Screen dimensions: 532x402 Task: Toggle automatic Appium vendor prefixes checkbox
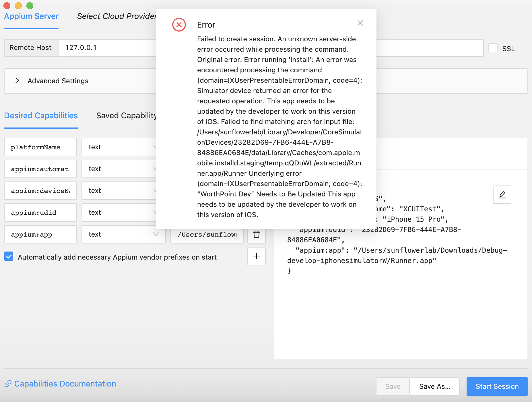[9, 256]
